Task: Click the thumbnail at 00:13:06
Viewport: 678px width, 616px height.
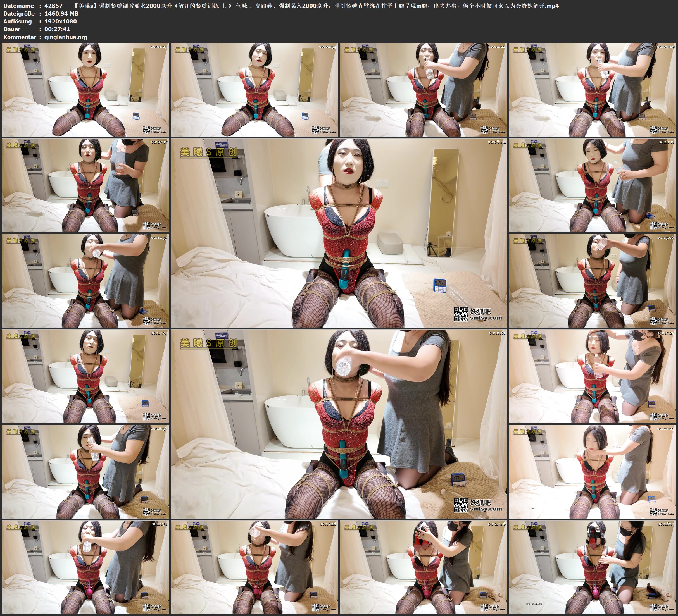Action: click(x=593, y=280)
